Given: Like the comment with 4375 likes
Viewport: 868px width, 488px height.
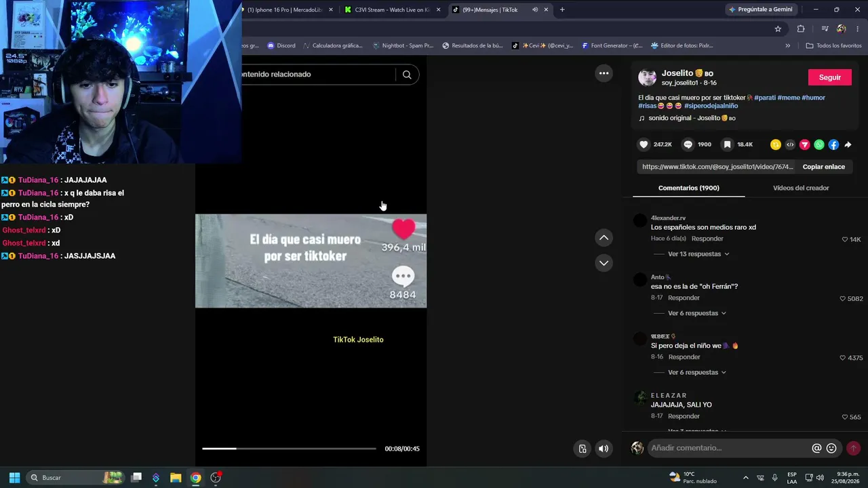Looking at the screenshot, I should coord(843,358).
